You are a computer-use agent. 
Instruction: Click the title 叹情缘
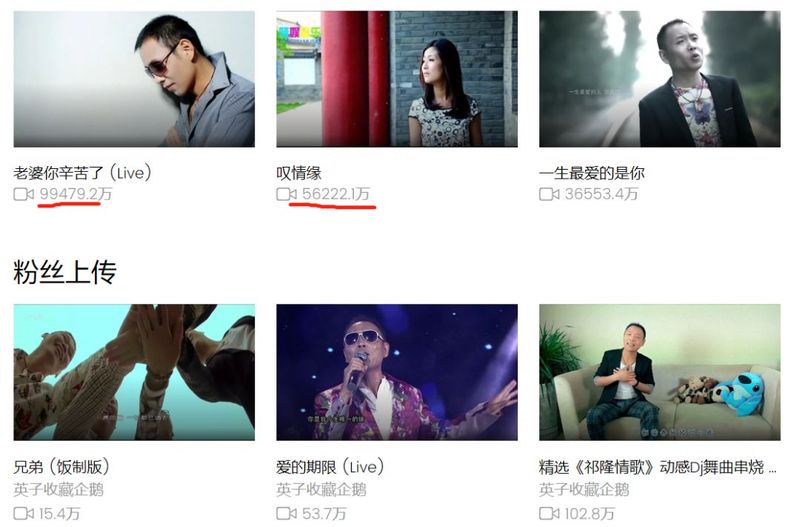pyautogui.click(x=299, y=173)
